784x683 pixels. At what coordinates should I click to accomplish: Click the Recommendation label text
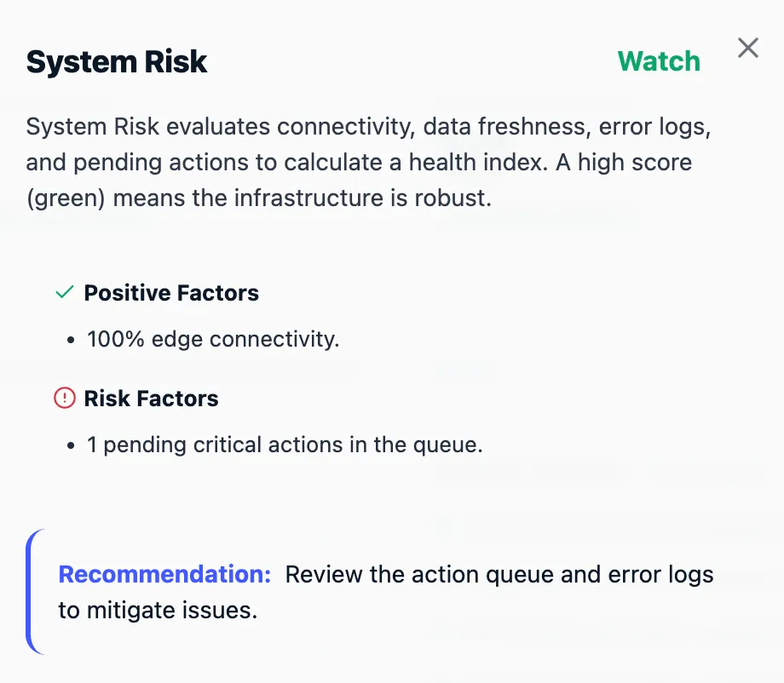tap(164, 575)
